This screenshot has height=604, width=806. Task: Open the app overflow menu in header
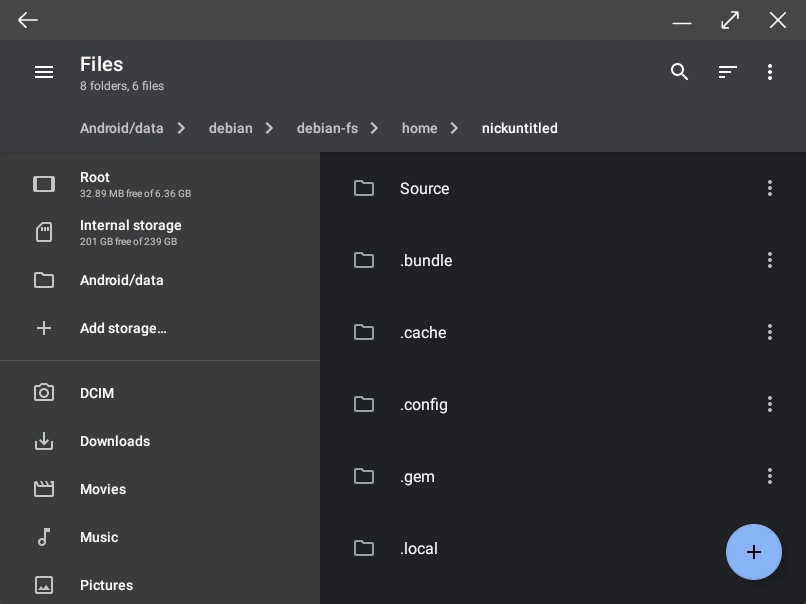click(x=770, y=72)
